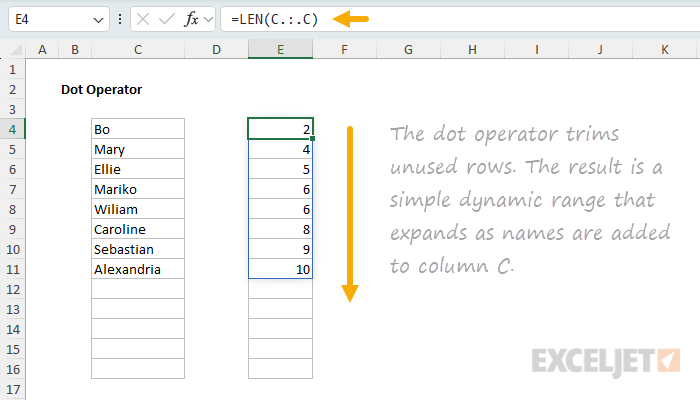Click the three-dot formula bar handle
Image resolution: width=700 pixels, height=400 pixels.
pos(120,19)
